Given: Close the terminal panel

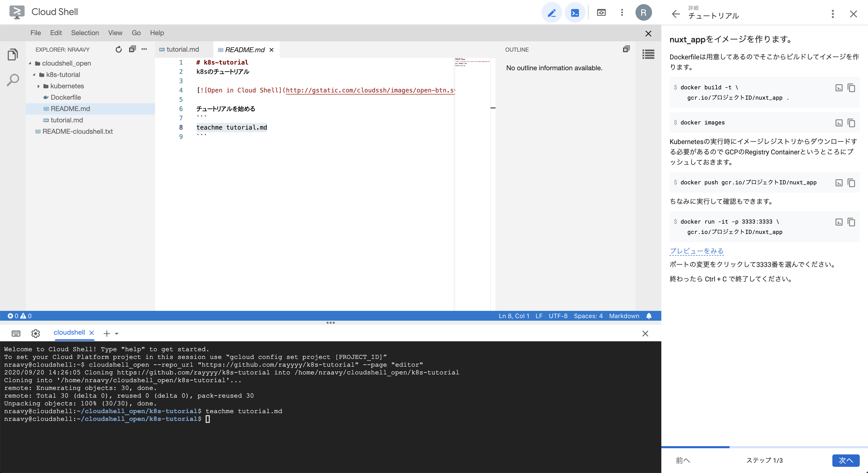Looking at the screenshot, I should 645,333.
